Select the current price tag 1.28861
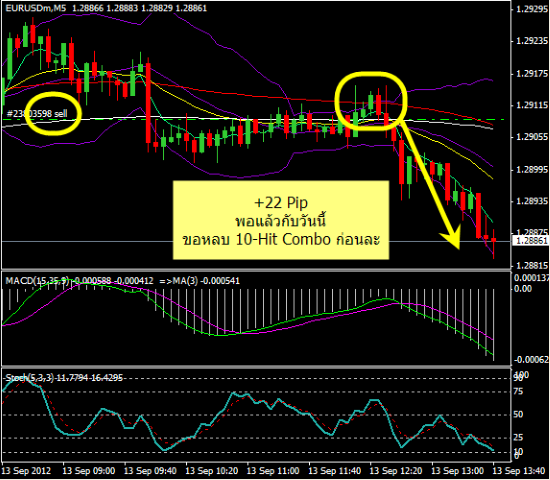Screen dimensions: 550x480 [531, 241]
